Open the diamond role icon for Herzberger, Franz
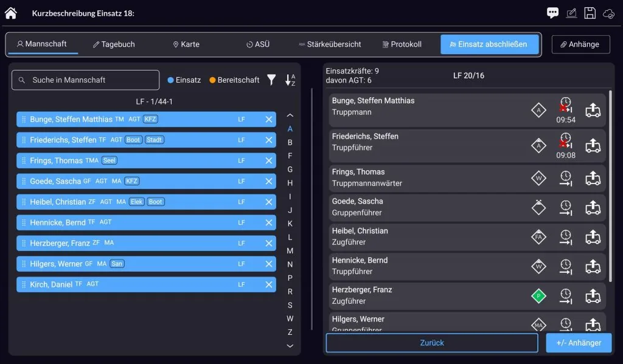This screenshot has width=623, height=364. pos(538,296)
